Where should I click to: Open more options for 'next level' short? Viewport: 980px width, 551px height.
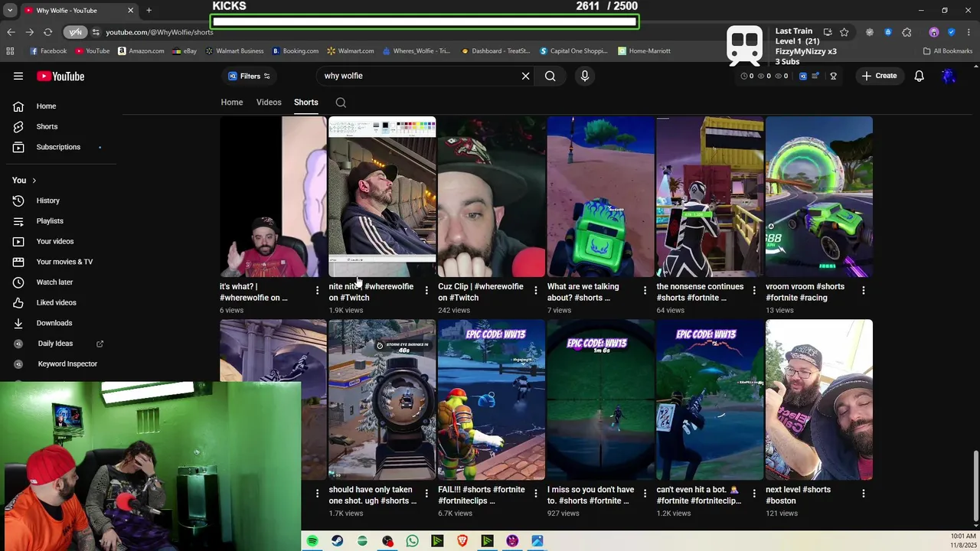[x=863, y=494]
